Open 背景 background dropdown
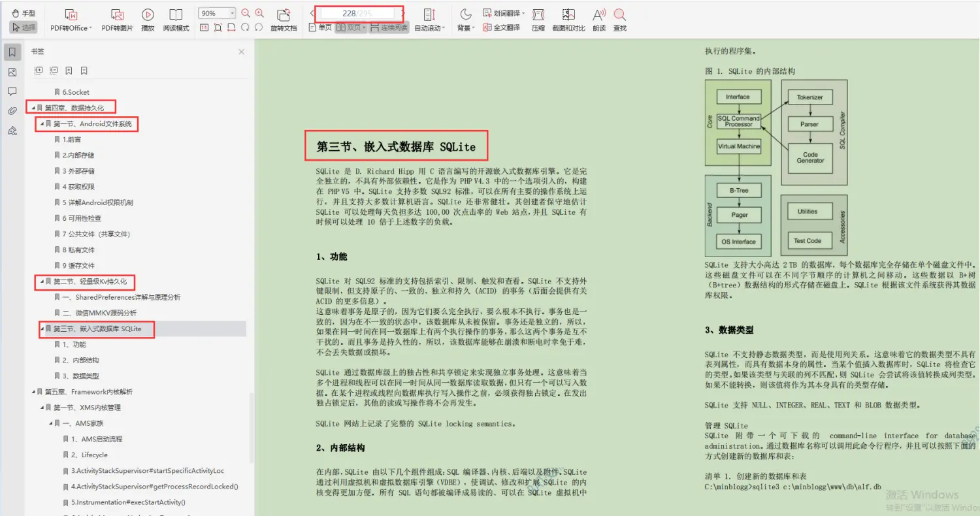Image resolution: width=980 pixels, height=516 pixels. click(466, 20)
